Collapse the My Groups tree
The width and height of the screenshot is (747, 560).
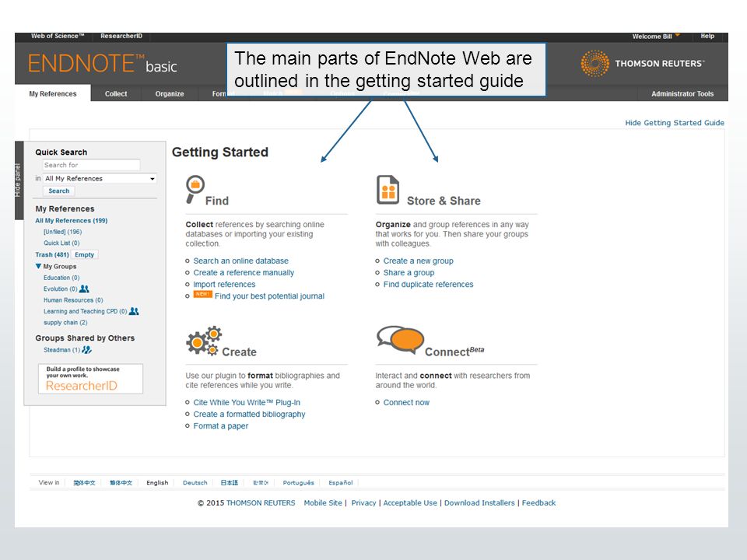point(38,266)
